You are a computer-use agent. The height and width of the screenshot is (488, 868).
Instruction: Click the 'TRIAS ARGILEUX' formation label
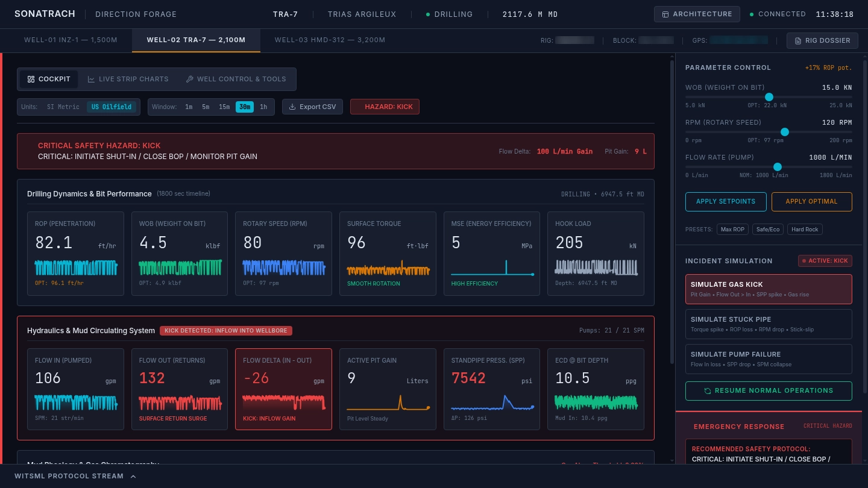click(x=362, y=14)
